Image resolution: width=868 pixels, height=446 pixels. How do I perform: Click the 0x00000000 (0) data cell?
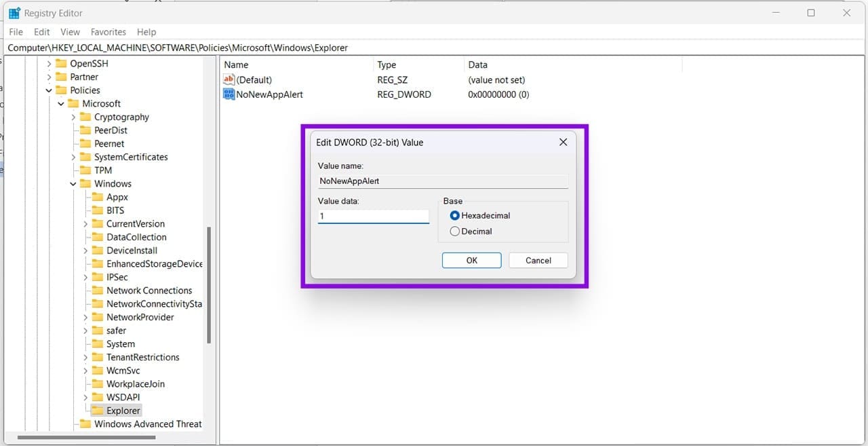tap(498, 94)
